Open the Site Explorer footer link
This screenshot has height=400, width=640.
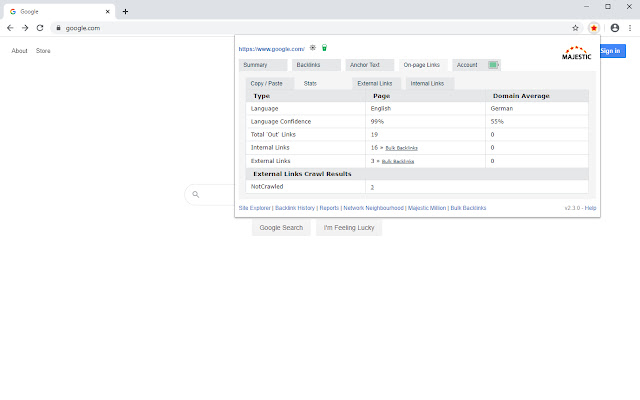pyautogui.click(x=254, y=208)
